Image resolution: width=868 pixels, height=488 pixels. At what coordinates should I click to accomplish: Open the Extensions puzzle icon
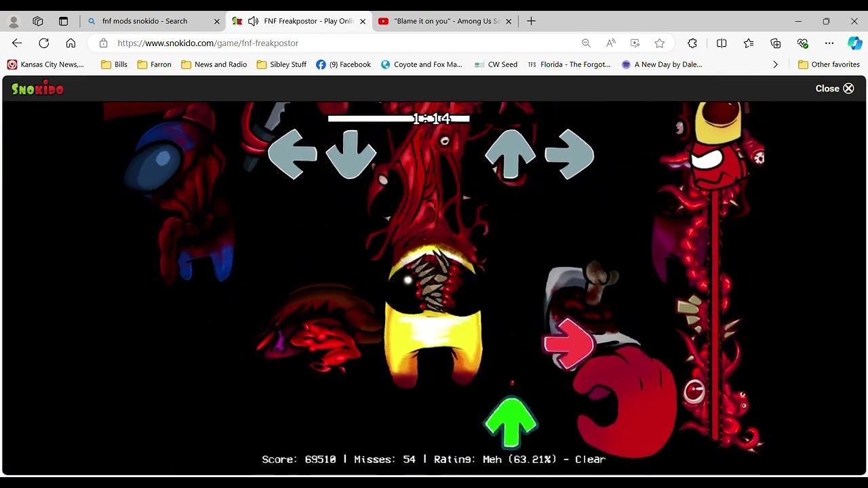pyautogui.click(x=692, y=43)
